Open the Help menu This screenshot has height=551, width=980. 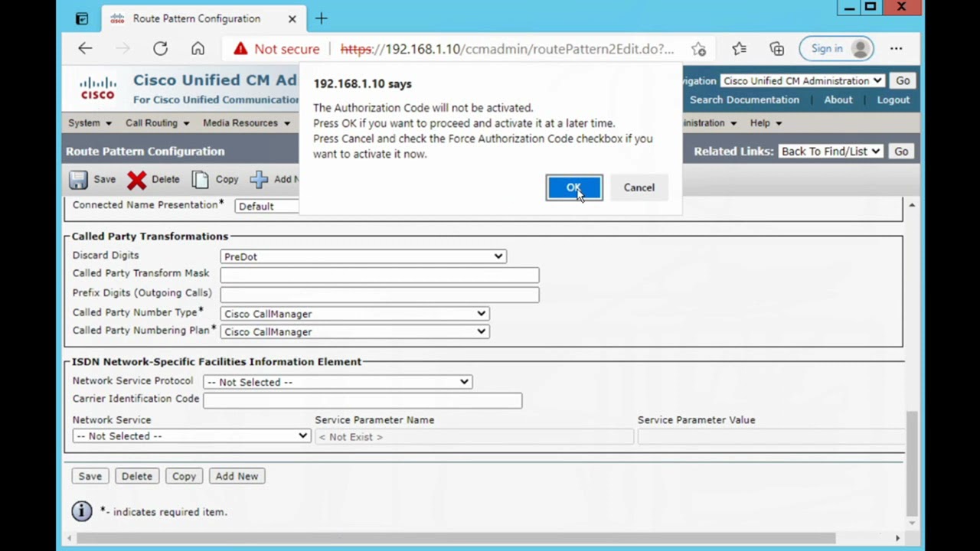pyautogui.click(x=766, y=123)
